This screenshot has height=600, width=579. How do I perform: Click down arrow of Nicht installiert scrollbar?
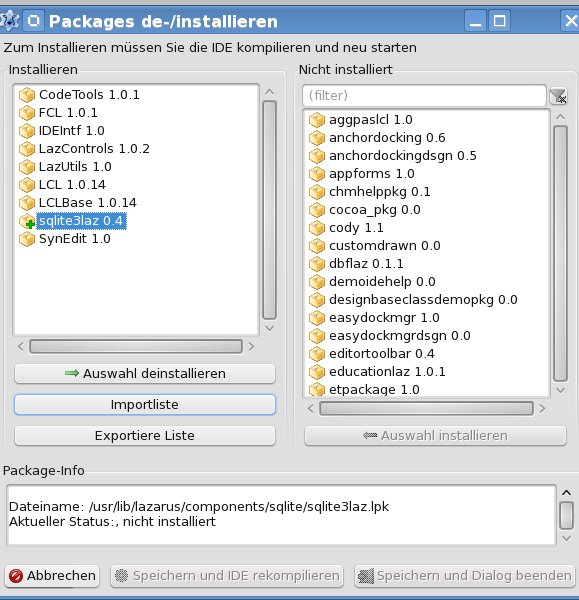(561, 390)
